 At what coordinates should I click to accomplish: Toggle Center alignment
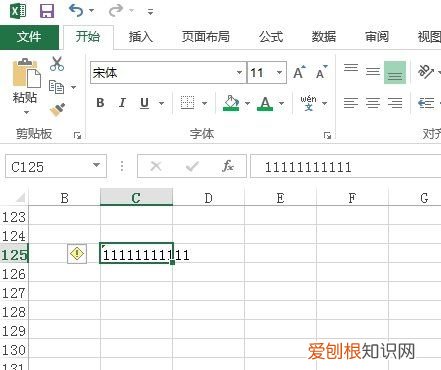point(373,103)
